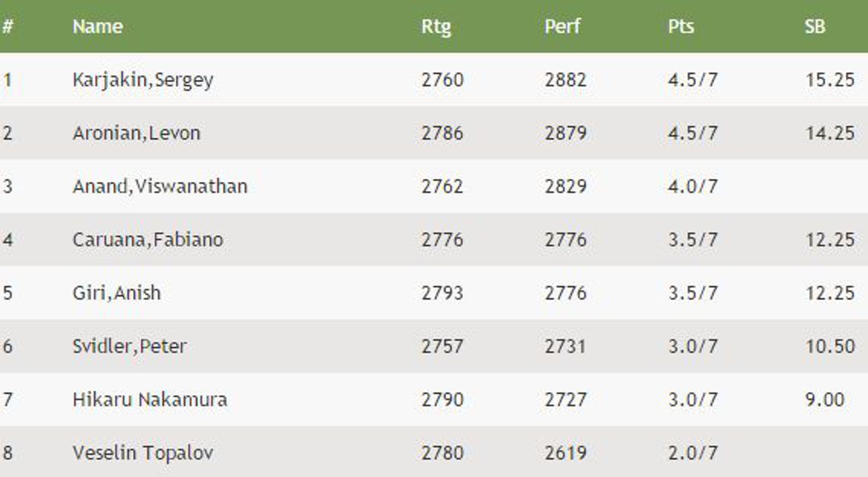Select Anand's 4.0/7 points cell
868x477 pixels.
pos(693,186)
